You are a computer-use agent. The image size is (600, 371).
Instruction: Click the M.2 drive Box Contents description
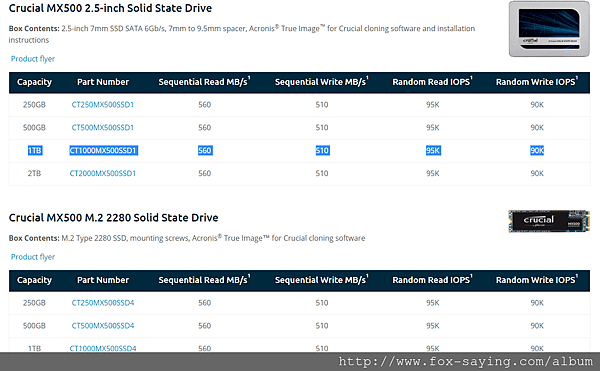point(187,238)
